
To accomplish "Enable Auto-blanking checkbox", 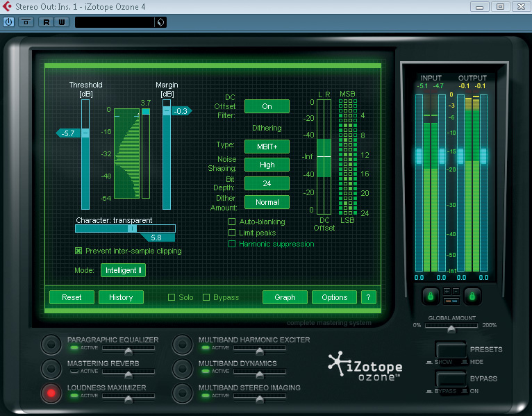I will click(232, 222).
